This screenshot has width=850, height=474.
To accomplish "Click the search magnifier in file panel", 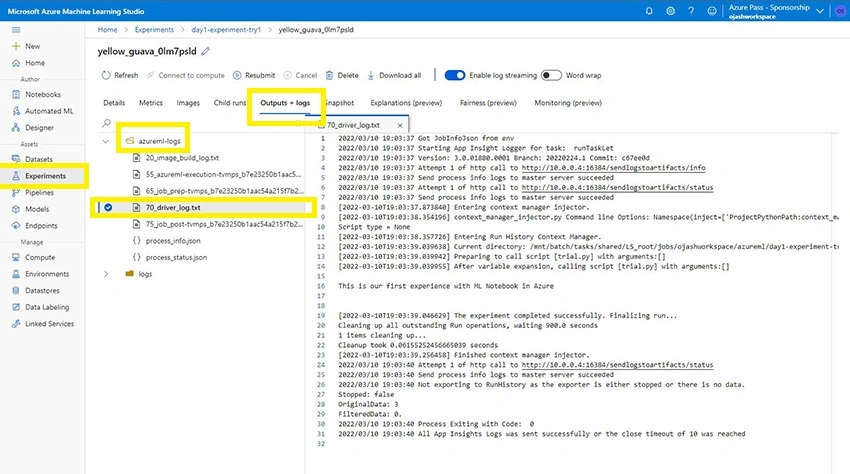I will (x=106, y=124).
